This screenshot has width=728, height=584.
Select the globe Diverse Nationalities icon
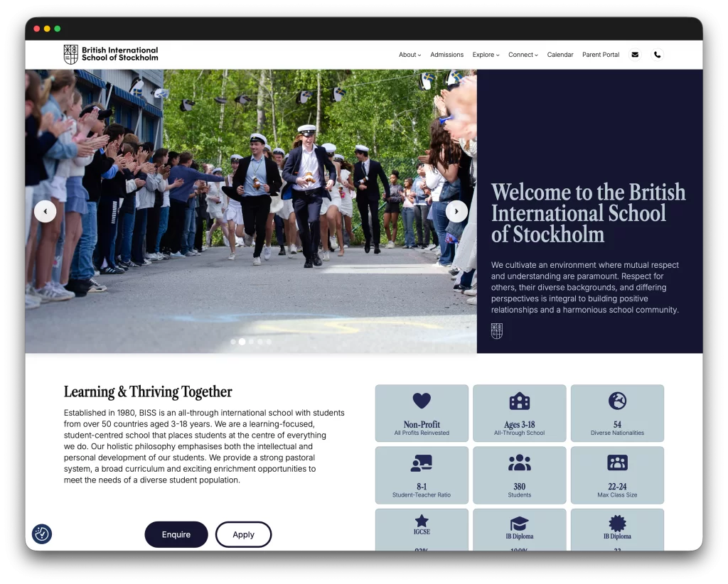coord(617,402)
